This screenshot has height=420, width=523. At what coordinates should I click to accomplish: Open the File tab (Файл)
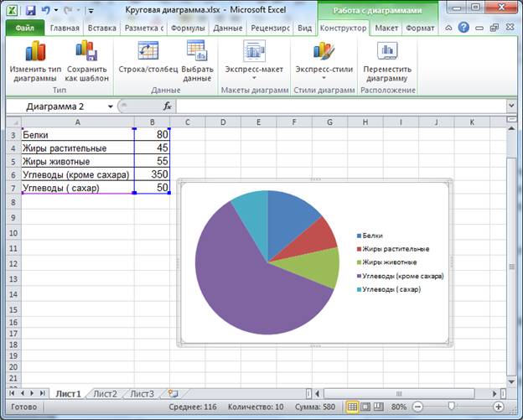tap(25, 28)
